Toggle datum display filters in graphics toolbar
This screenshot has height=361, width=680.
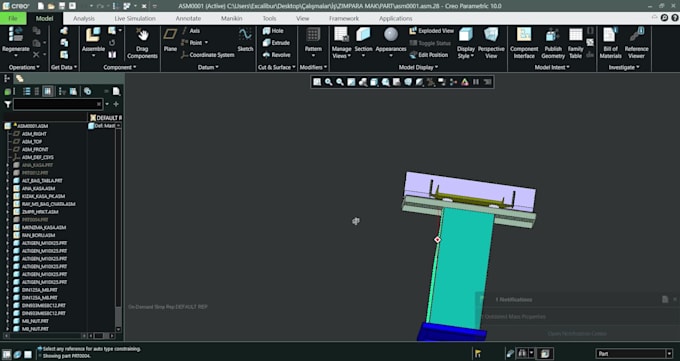[x=431, y=82]
